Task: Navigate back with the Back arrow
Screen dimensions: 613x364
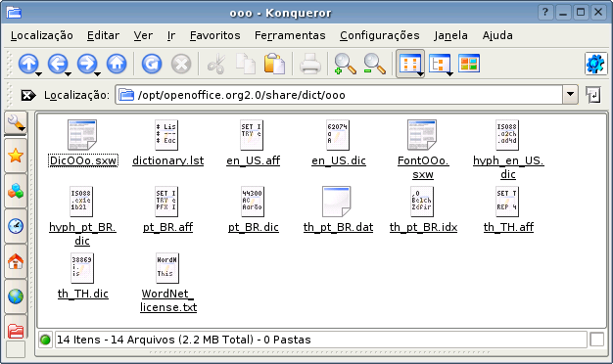Action: coord(58,64)
